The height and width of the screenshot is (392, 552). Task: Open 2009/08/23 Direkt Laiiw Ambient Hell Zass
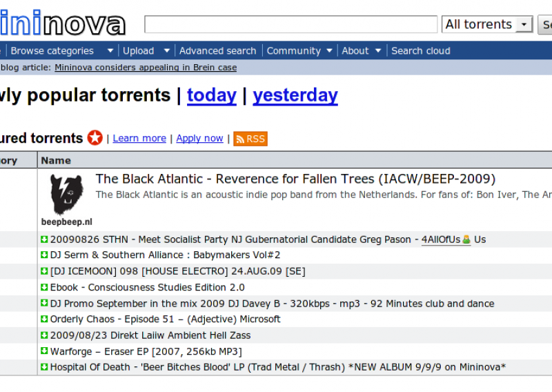click(x=150, y=335)
